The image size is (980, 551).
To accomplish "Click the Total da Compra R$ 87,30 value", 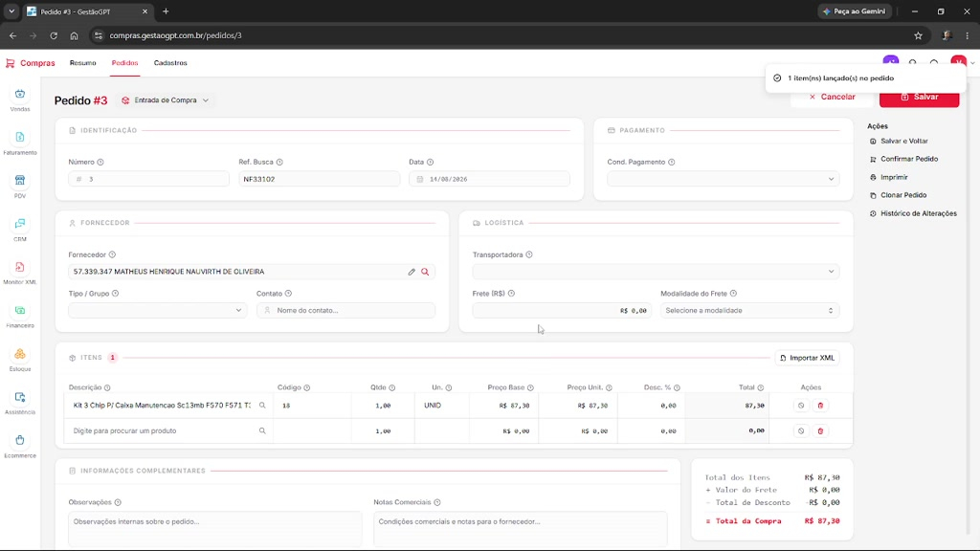I will point(822,521).
